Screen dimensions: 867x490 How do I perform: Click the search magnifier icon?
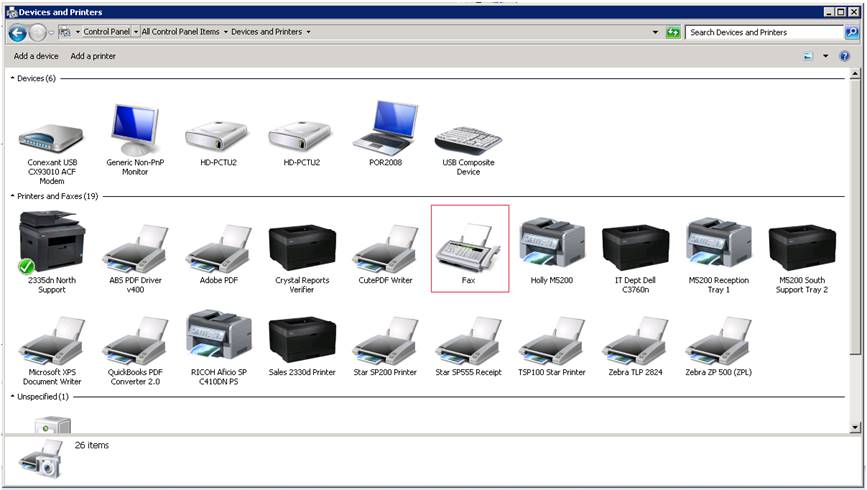852,32
